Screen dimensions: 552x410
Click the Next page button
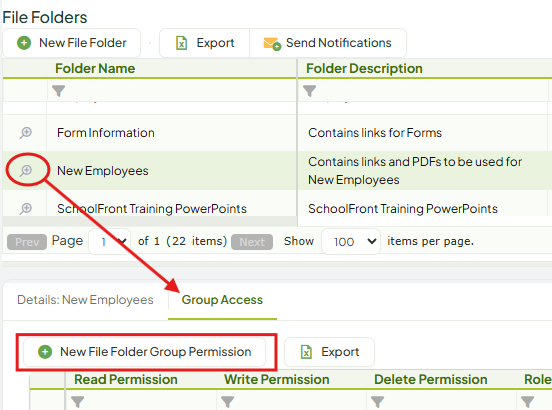click(x=252, y=242)
